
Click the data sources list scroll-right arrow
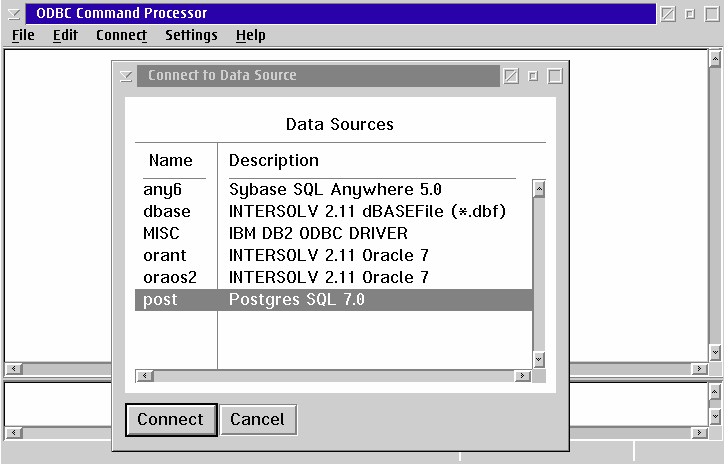click(x=522, y=376)
